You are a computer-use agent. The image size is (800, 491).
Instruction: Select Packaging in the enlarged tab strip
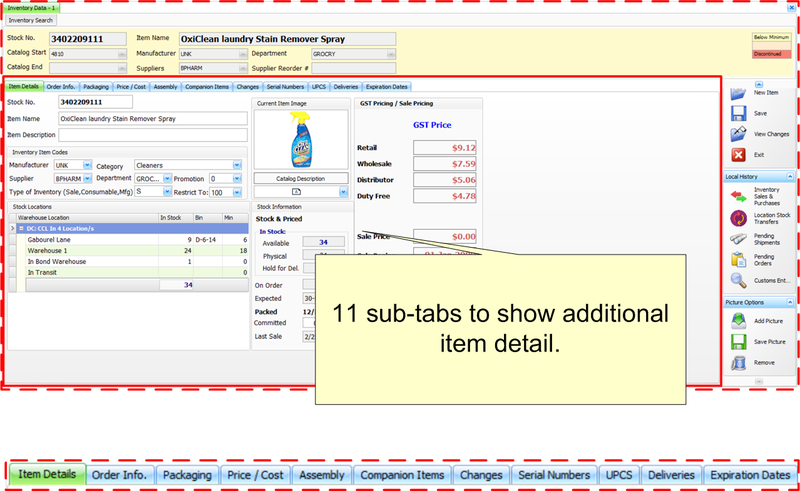coord(187,475)
